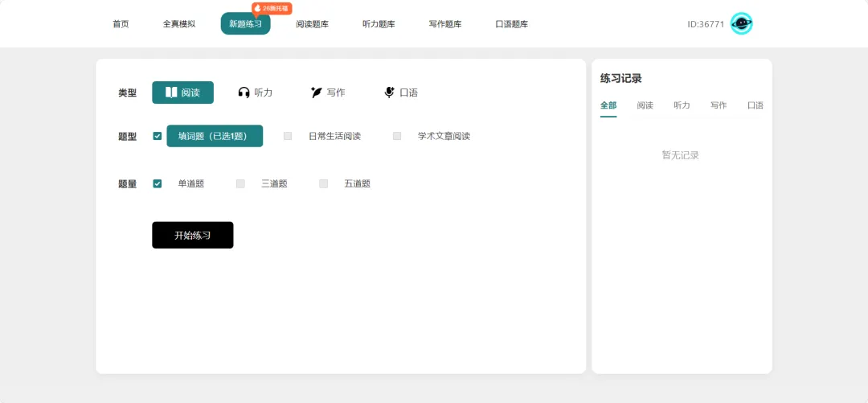
Task: Click the 五道题 label text
Action: (357, 183)
